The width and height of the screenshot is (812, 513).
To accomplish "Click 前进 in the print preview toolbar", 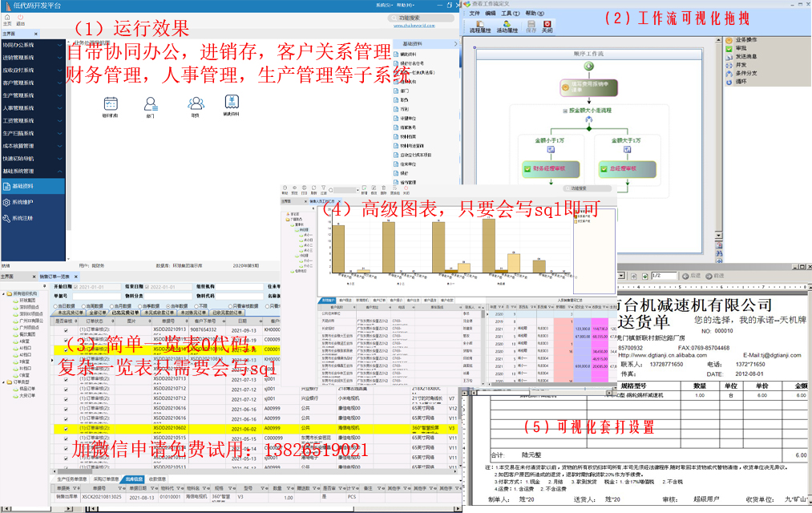I will pos(716,276).
